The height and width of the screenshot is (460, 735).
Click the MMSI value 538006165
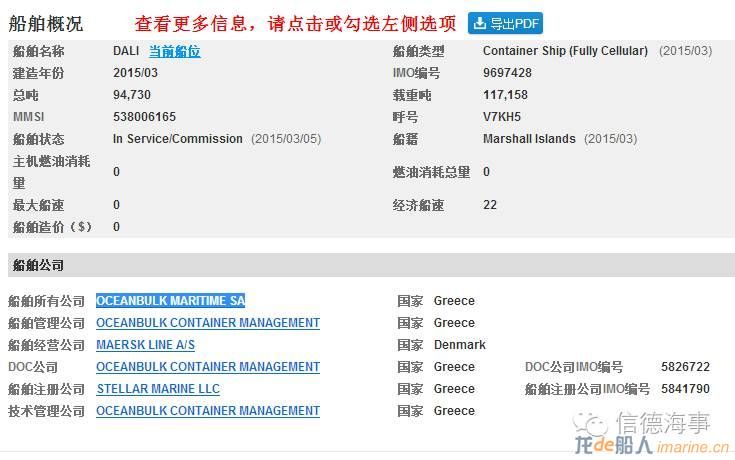(144, 117)
